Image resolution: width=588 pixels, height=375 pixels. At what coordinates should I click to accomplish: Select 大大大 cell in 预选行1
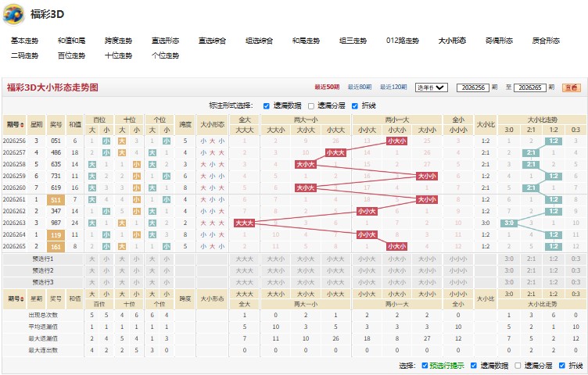pyautogui.click(x=245, y=259)
